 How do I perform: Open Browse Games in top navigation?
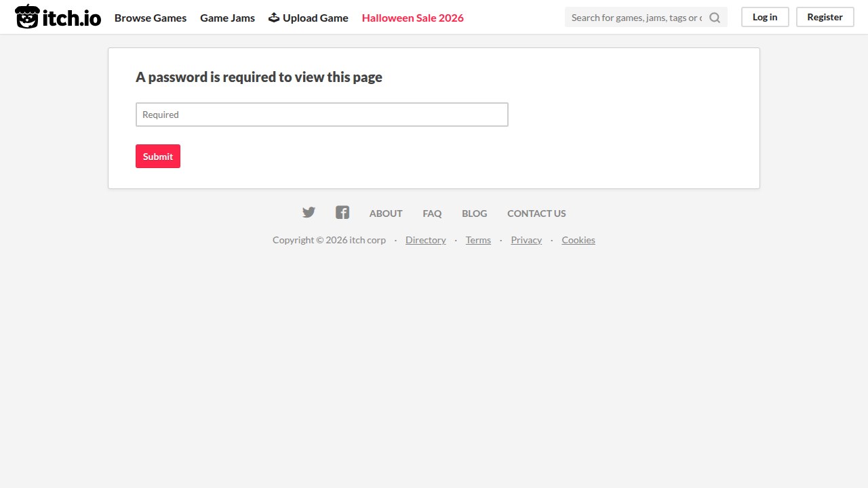point(151,18)
